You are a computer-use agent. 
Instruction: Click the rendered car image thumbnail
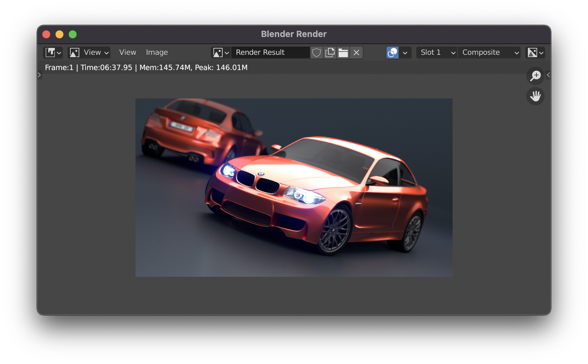(294, 187)
